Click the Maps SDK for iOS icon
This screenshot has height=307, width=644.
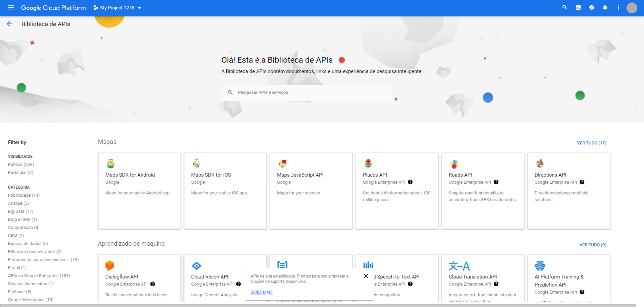(196, 163)
